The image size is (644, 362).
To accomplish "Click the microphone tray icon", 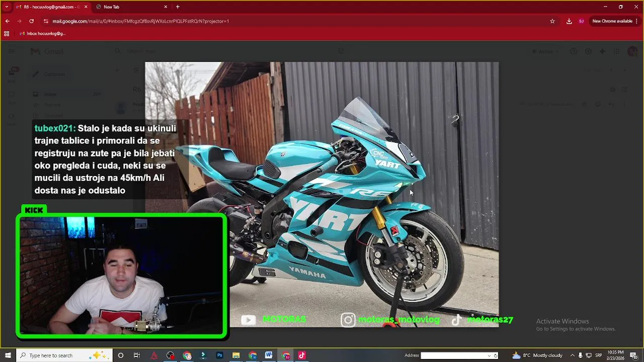I will click(x=580, y=355).
